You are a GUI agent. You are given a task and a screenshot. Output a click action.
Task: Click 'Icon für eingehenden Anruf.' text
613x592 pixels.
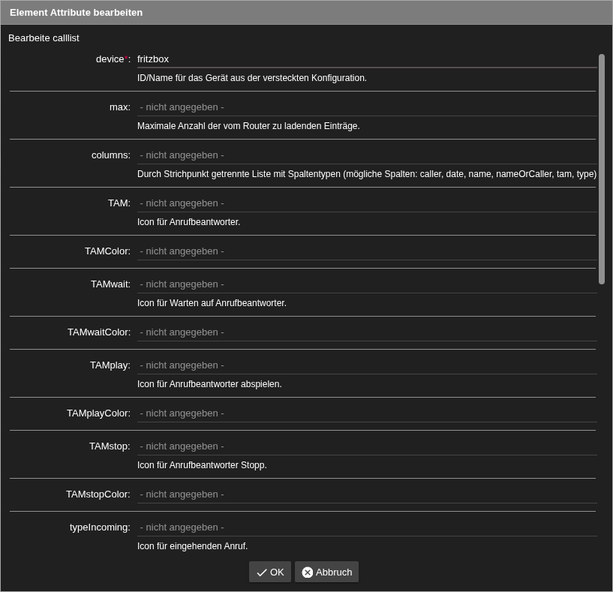192,546
